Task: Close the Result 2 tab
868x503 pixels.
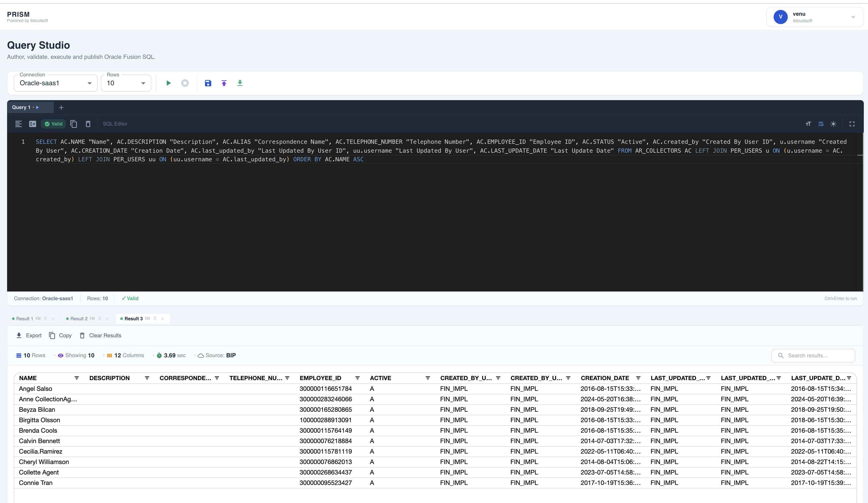Action: [107, 319]
